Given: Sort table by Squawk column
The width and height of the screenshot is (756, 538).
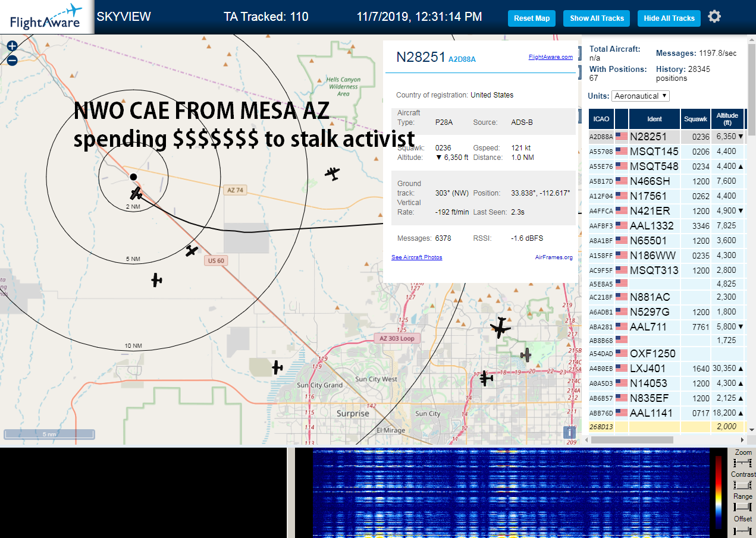Looking at the screenshot, I should click(696, 119).
